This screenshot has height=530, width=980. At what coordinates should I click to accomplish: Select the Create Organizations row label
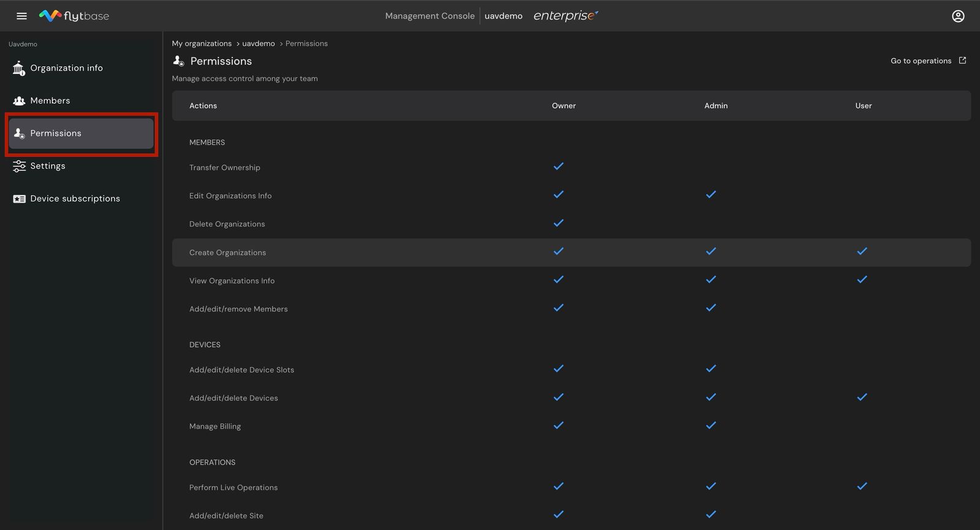[x=228, y=253]
